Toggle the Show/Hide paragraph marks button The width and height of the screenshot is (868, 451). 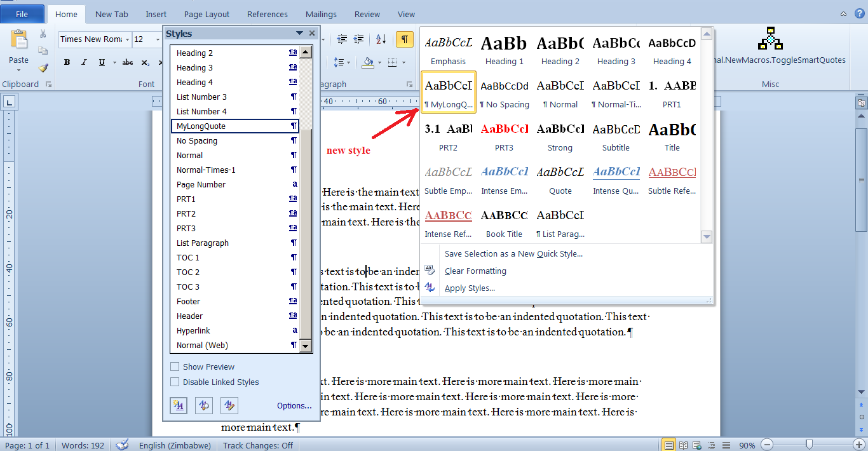404,39
